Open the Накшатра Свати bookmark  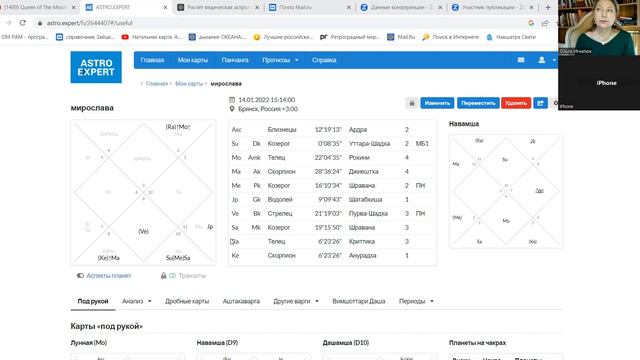(x=511, y=37)
